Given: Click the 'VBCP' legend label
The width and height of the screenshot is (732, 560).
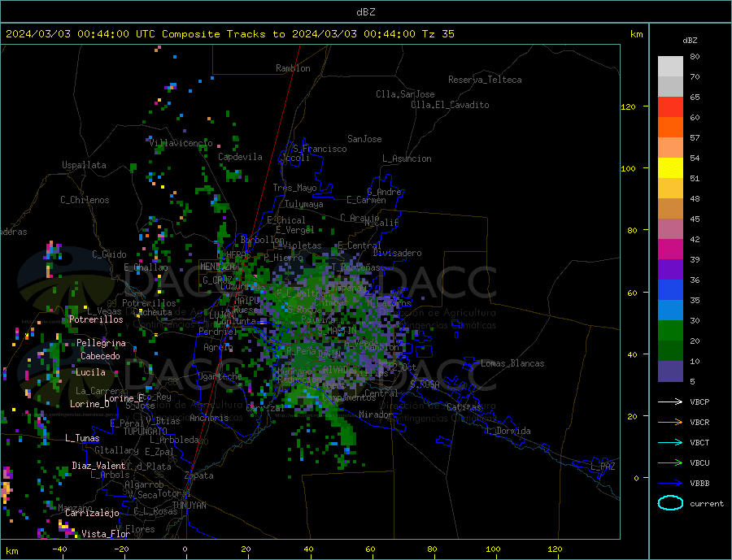Looking at the screenshot, I should (x=699, y=402).
